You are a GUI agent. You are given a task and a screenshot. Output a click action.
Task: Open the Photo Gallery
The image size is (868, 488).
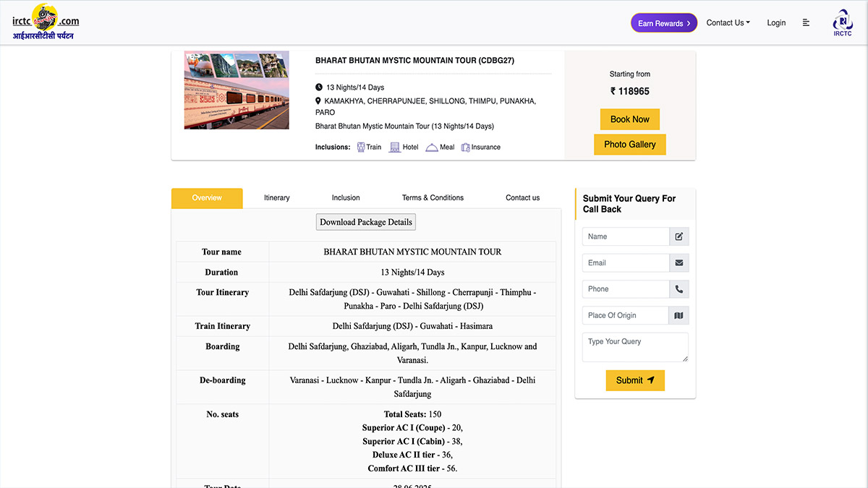(630, 145)
